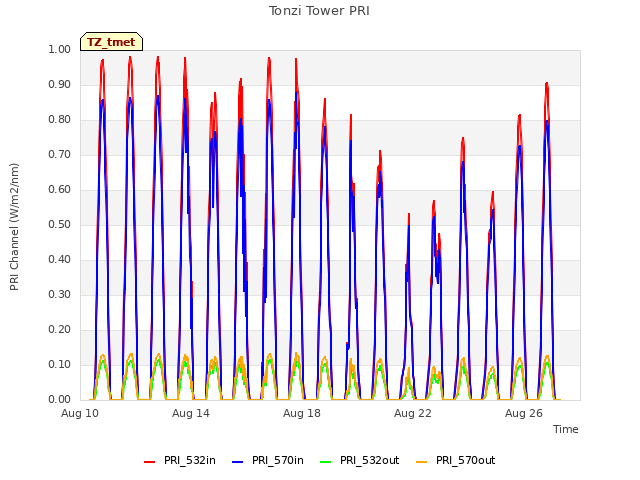The height and width of the screenshot is (480, 640).
Task: Click the Aug 18 x-axis tick label
Action: coord(302,413)
